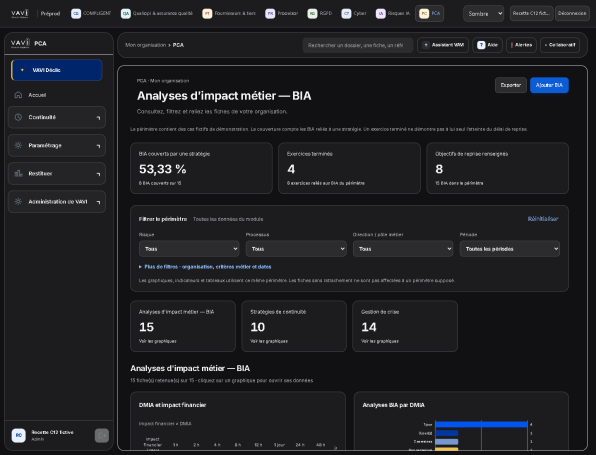Click the Réinitialiser filters link
The image size is (596, 455).
pos(543,219)
